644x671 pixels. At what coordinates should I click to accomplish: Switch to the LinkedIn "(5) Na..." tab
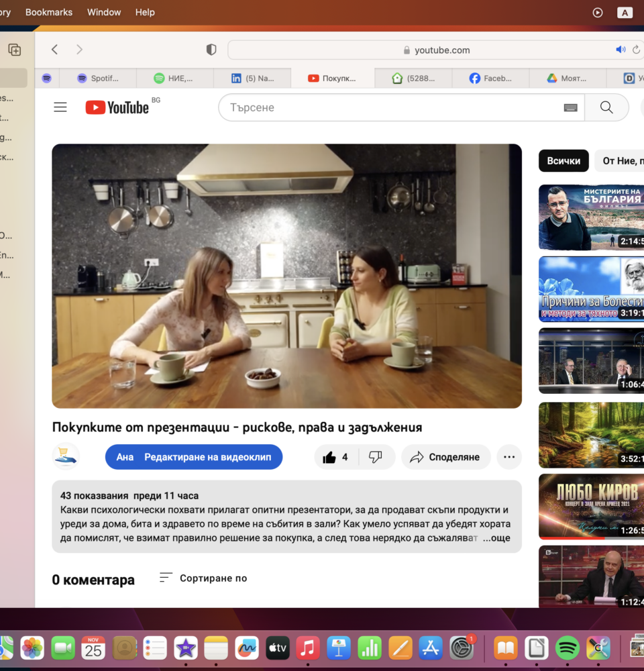click(252, 79)
